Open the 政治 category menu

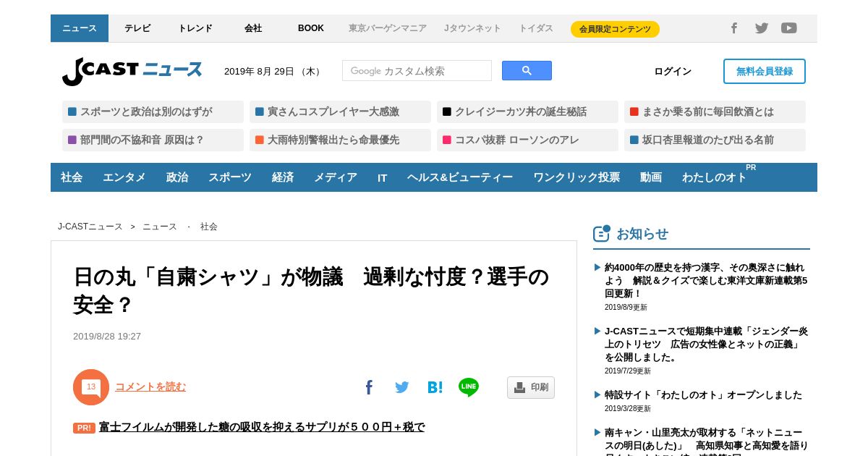[177, 177]
